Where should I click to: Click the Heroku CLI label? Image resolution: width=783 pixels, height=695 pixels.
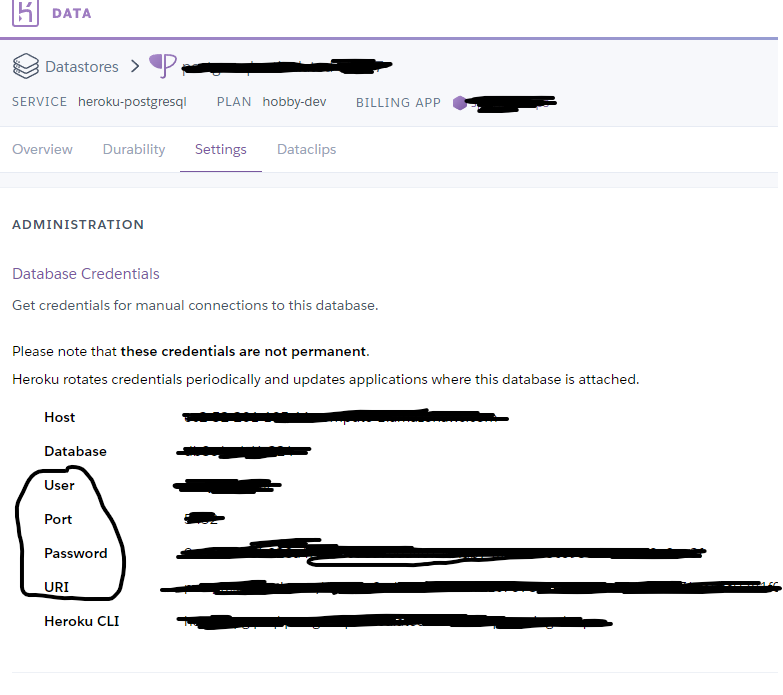pyautogui.click(x=82, y=621)
